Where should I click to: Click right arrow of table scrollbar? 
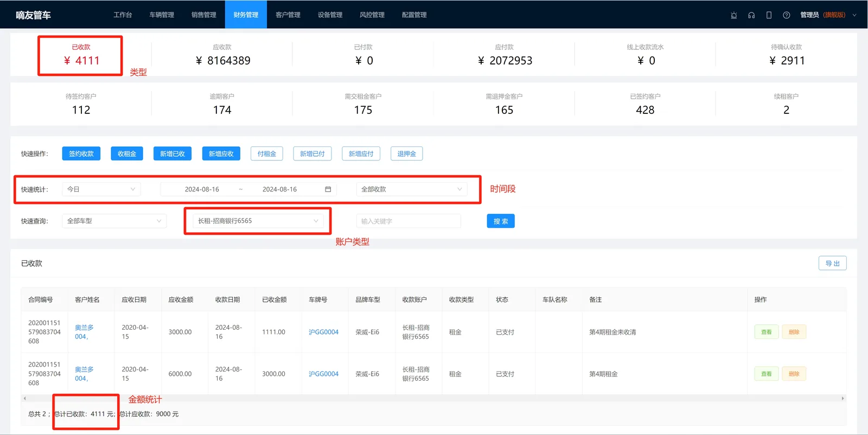[x=843, y=398]
